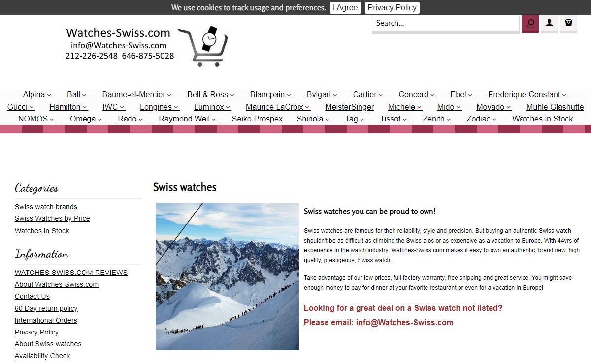Click into the Search field
This screenshot has height=364, width=591.
coord(445,23)
